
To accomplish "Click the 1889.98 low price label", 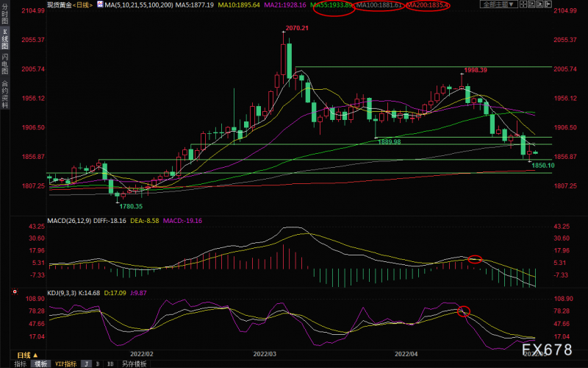I will (x=390, y=141).
